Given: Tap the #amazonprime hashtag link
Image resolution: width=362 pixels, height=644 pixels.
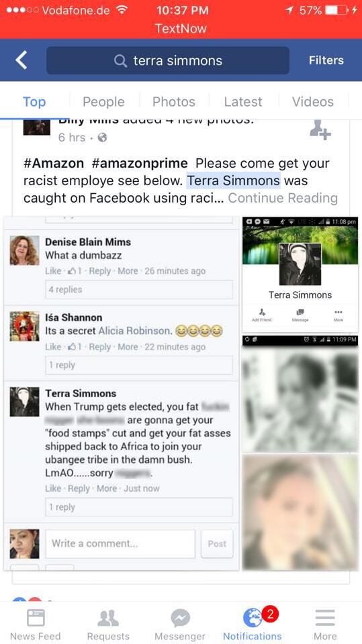Looking at the screenshot, I should tap(140, 163).
